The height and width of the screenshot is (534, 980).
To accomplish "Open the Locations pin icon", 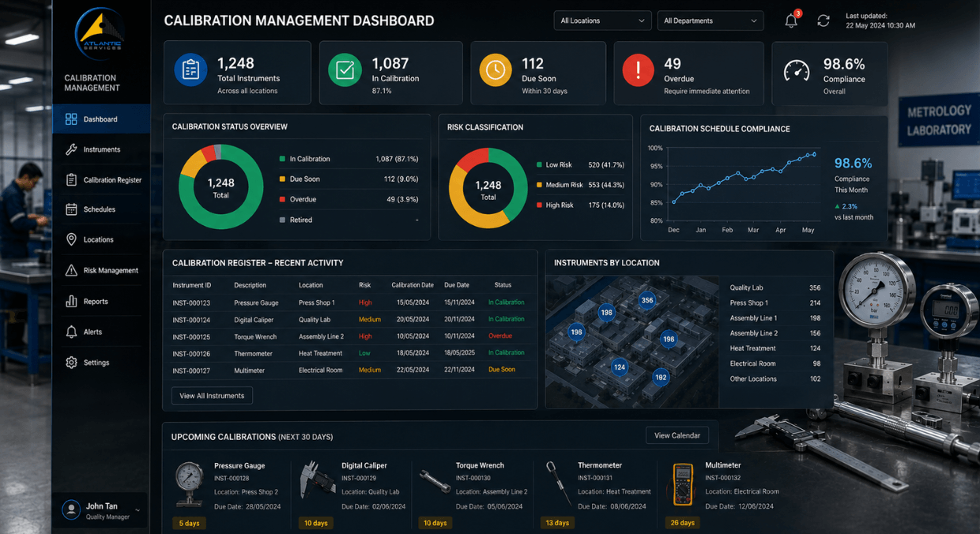I will [x=71, y=239].
